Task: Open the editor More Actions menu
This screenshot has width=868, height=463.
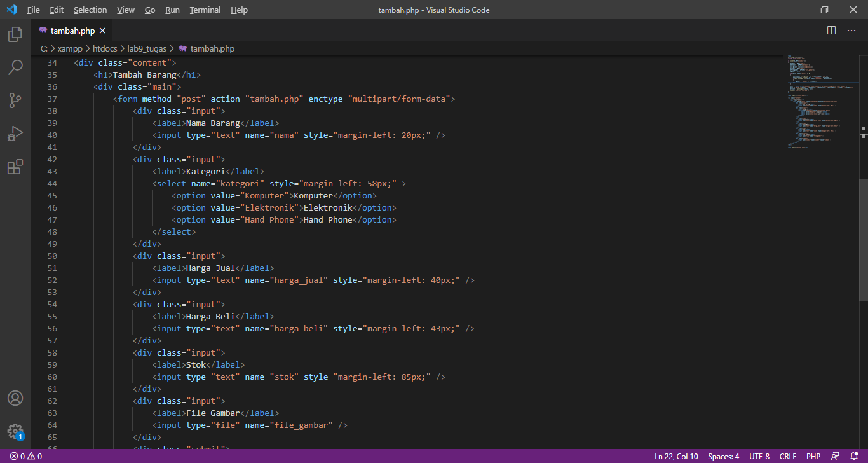Action: pos(851,30)
